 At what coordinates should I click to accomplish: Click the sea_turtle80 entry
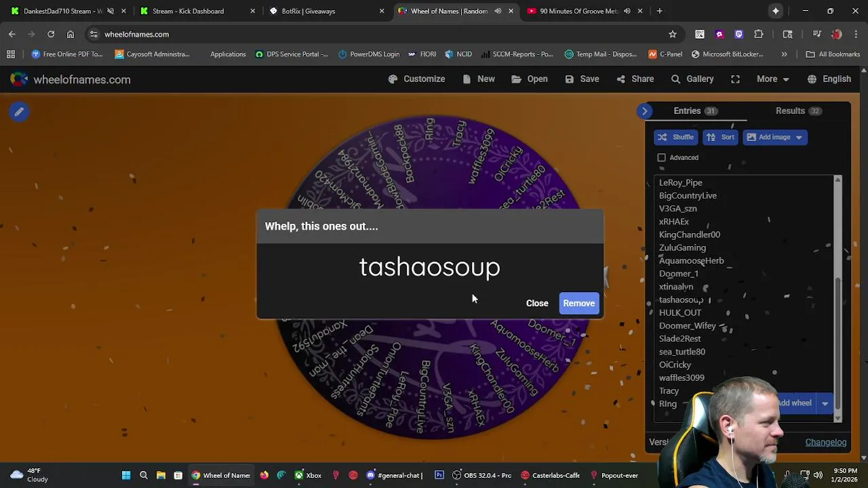pyautogui.click(x=682, y=352)
